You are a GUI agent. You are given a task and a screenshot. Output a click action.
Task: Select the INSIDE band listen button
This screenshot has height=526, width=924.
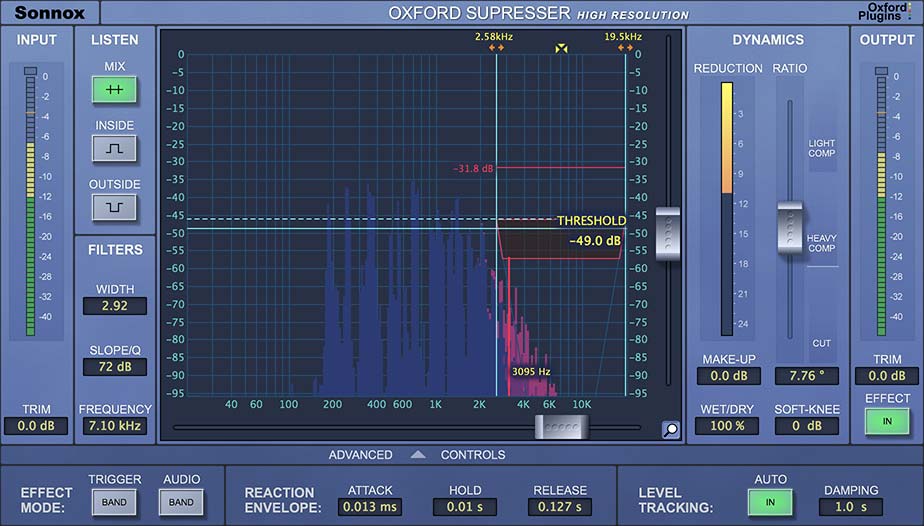(x=114, y=148)
